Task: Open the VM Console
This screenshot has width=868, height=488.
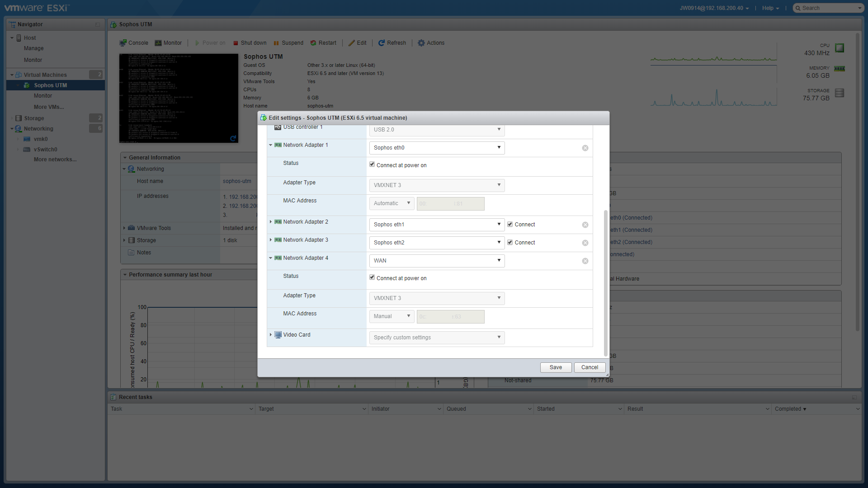Action: pos(134,43)
